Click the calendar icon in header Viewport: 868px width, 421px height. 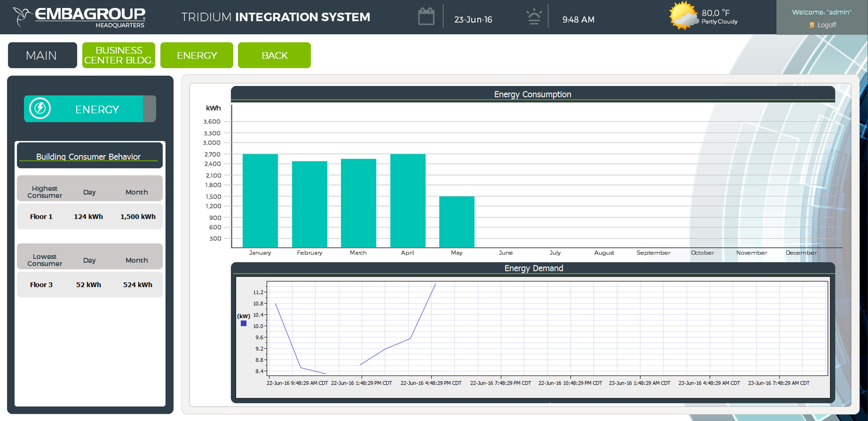(x=426, y=16)
